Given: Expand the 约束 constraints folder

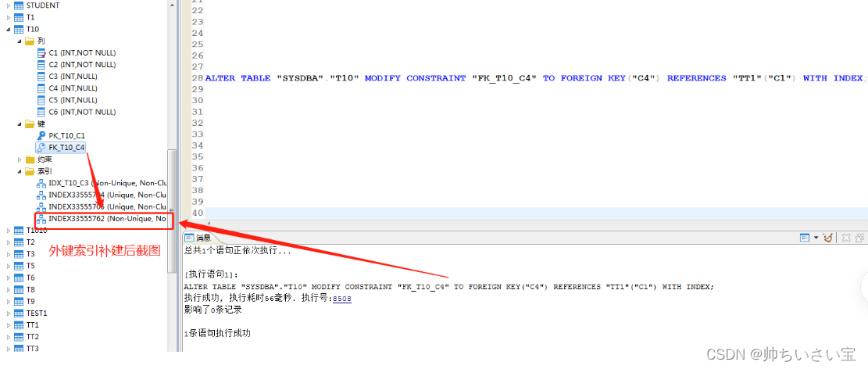Looking at the screenshot, I should click(x=20, y=159).
